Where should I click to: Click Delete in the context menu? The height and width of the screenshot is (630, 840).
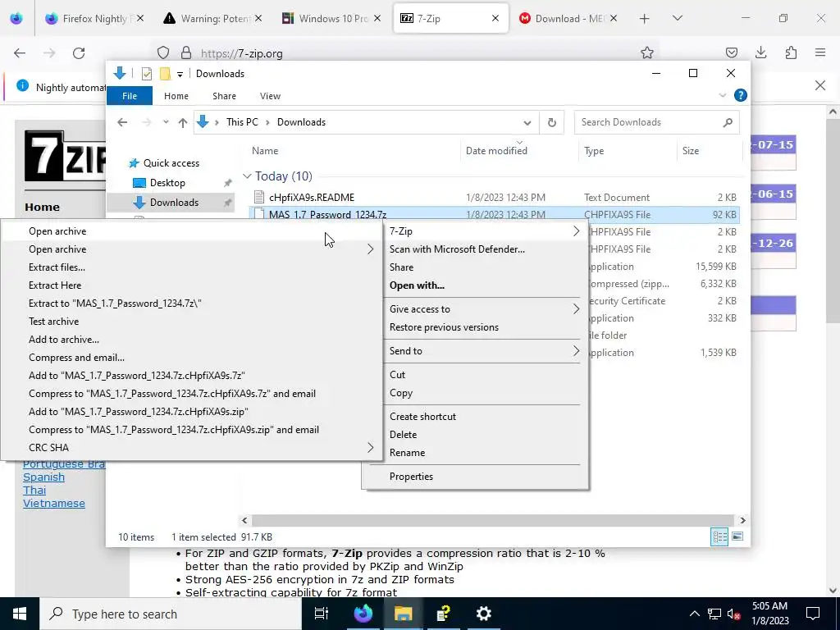click(403, 435)
